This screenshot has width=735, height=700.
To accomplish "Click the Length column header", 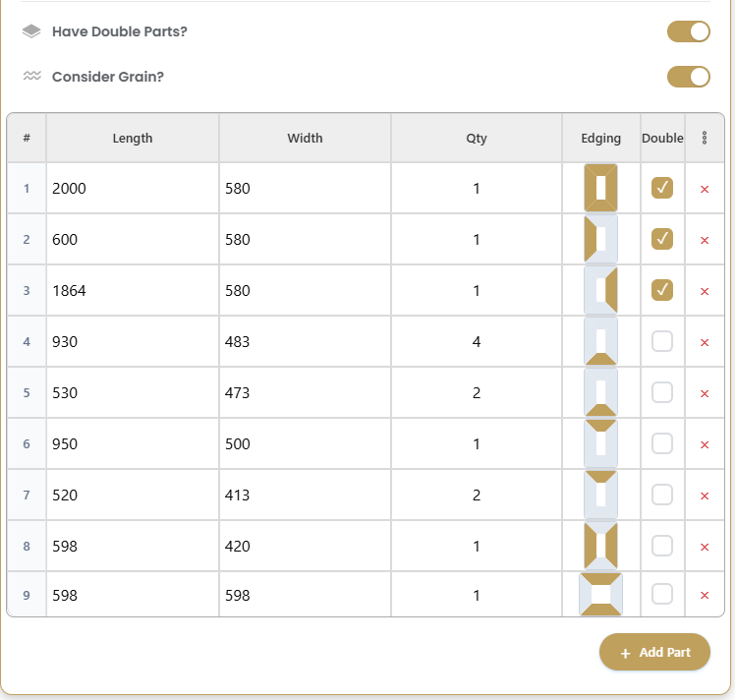I will coord(133,138).
